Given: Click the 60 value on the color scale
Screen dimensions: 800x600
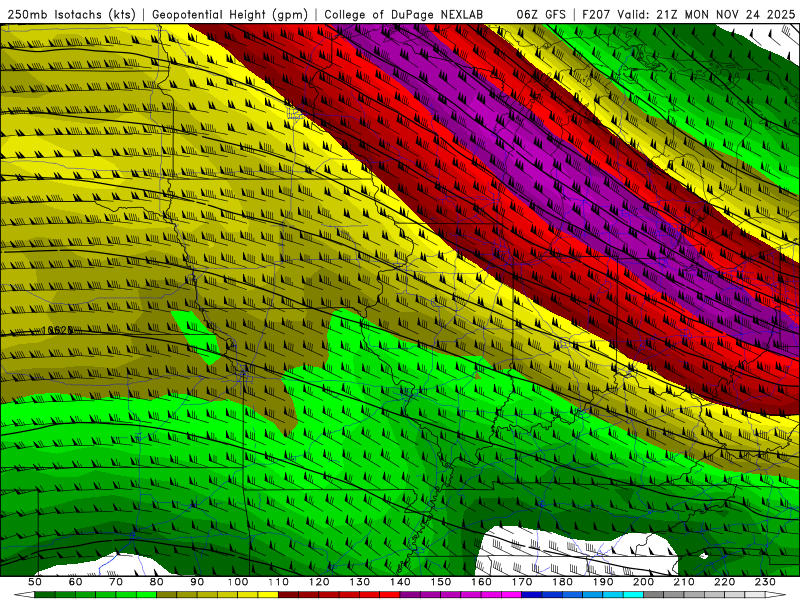Looking at the screenshot, I should coord(75,582).
